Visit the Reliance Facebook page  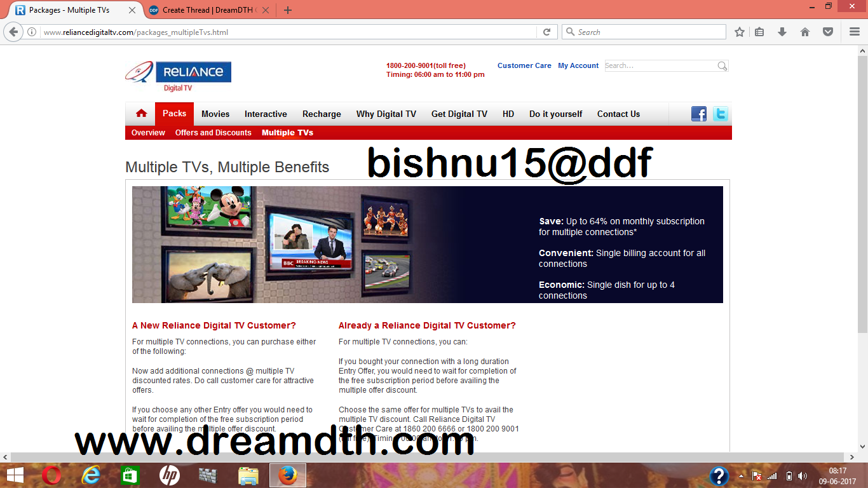click(x=699, y=114)
